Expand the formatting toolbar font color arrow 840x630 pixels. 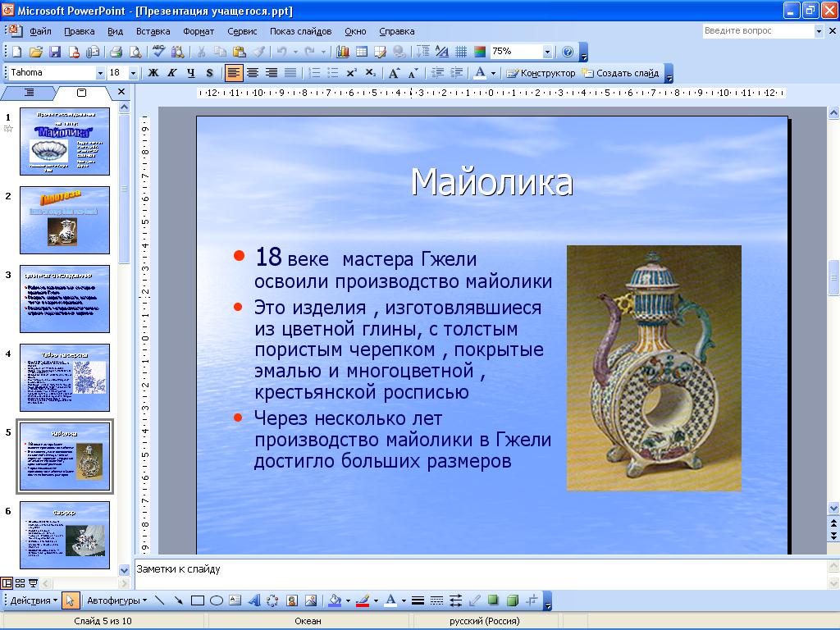(493, 73)
